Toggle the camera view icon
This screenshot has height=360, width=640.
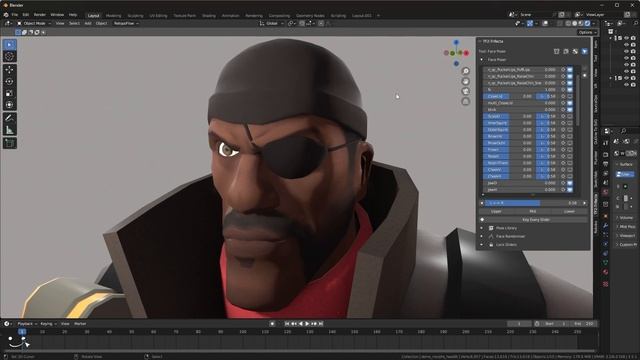point(466,91)
